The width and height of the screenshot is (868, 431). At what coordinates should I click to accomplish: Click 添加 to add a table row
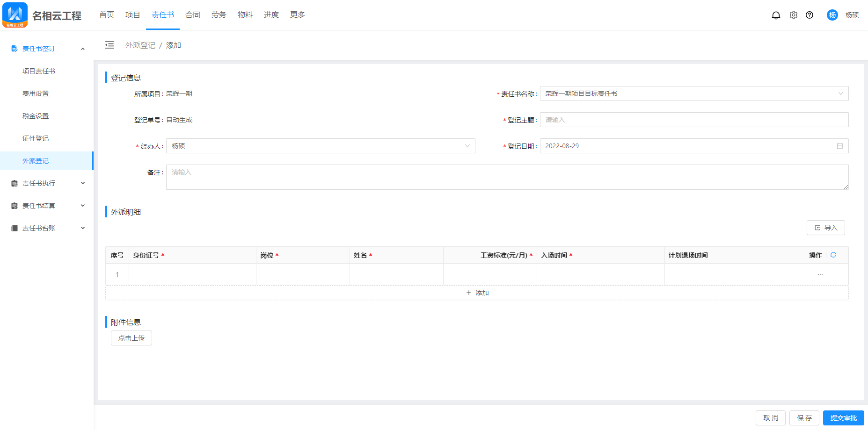point(477,293)
